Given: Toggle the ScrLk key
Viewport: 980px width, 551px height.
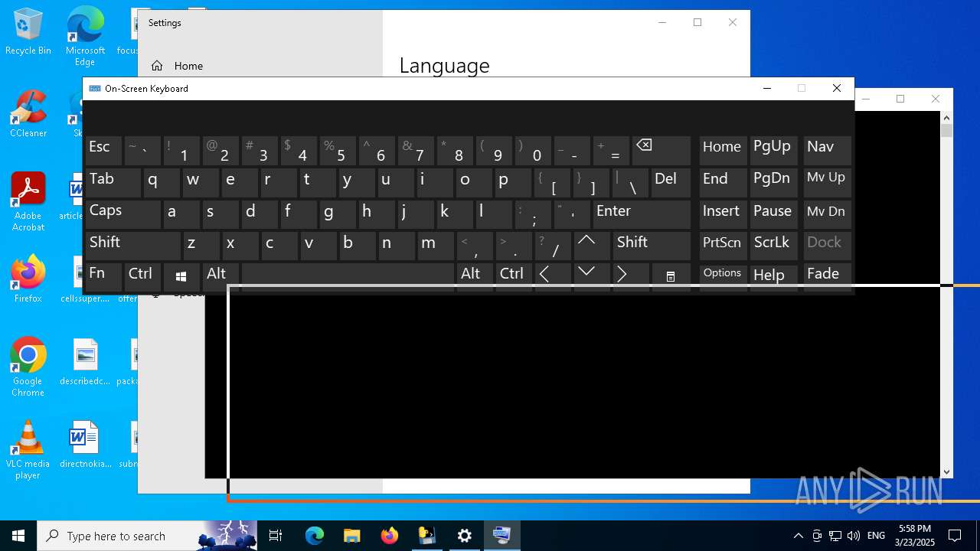Looking at the screenshot, I should point(773,246).
